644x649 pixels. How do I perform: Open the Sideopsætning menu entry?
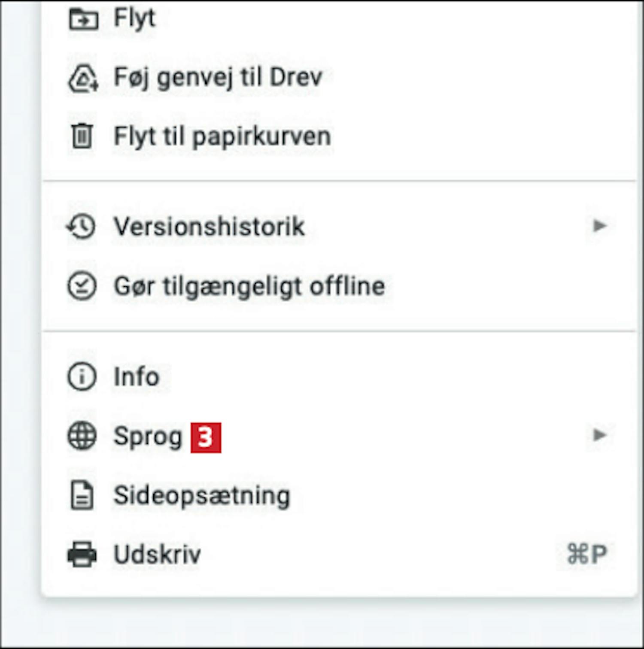tap(339, 495)
